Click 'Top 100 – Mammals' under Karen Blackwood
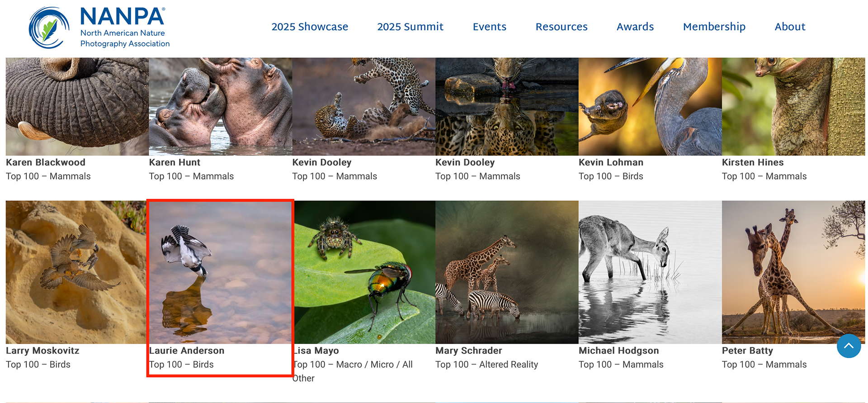Screen dimensions: 868x403 coord(48,176)
